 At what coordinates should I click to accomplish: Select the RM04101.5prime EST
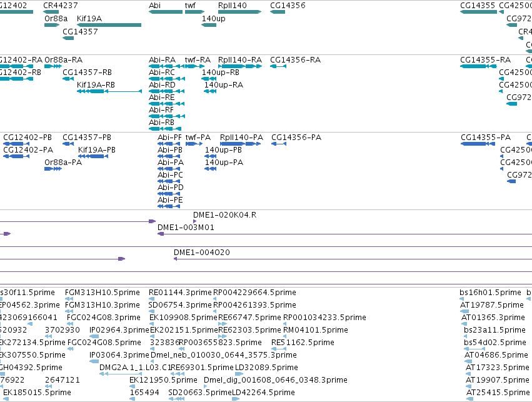(x=285, y=336)
